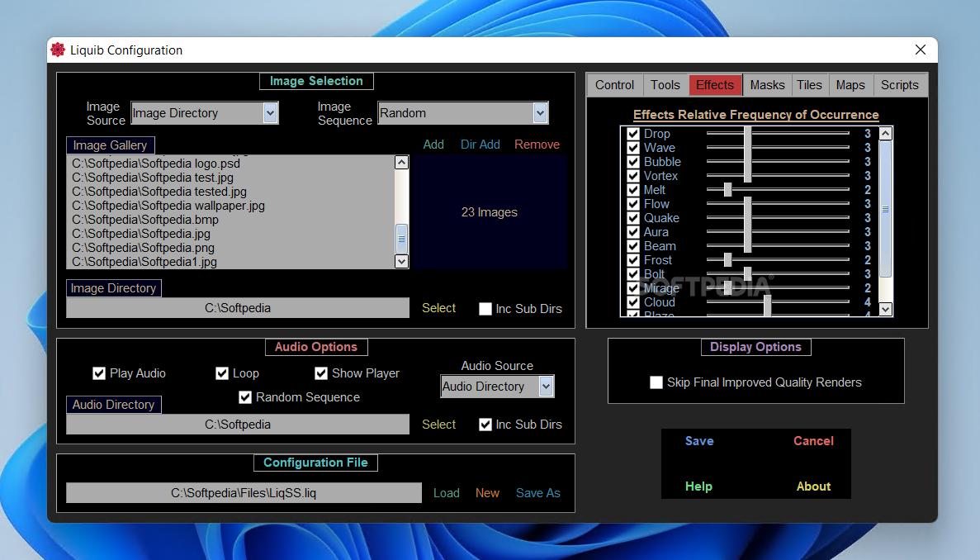980x560 pixels.
Task: Click the Save button
Action: pos(699,440)
